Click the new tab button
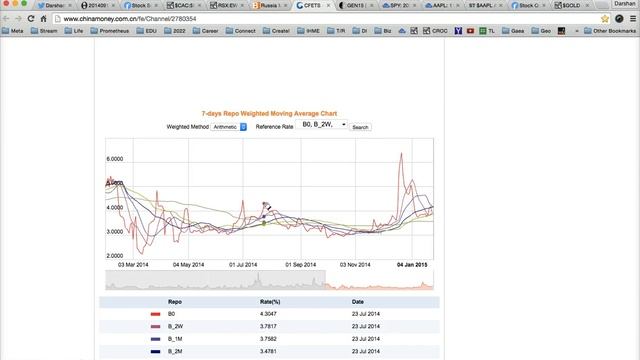 601,5
